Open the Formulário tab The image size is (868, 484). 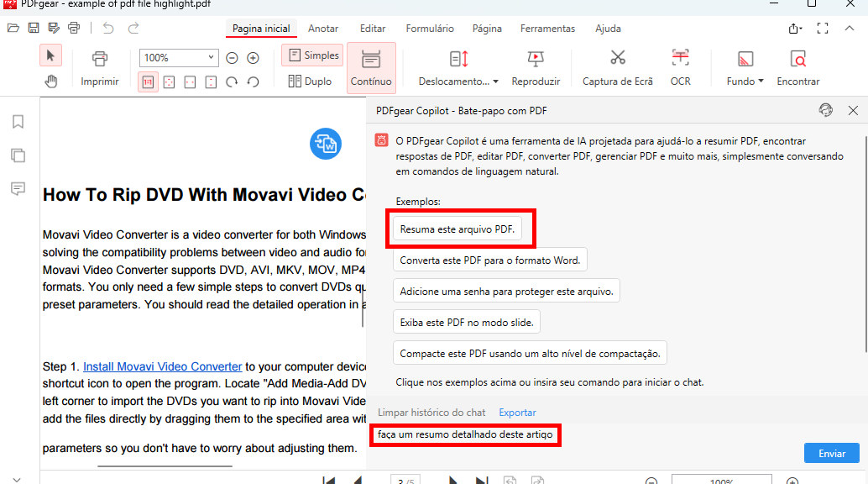point(430,29)
